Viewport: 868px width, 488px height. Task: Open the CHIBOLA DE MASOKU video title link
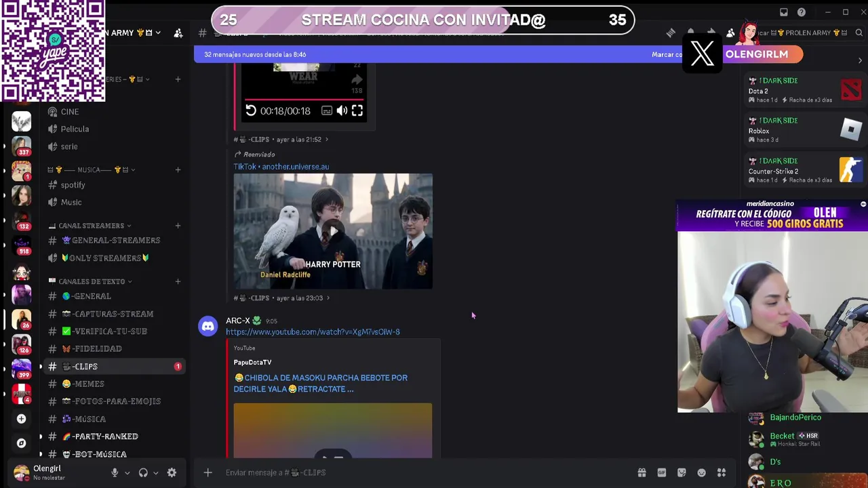point(321,384)
